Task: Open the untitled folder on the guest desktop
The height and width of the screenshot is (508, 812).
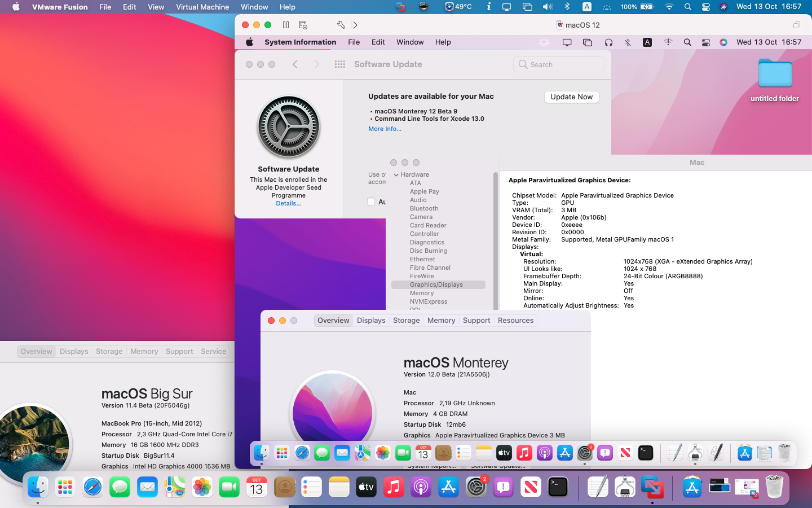Action: click(x=775, y=73)
